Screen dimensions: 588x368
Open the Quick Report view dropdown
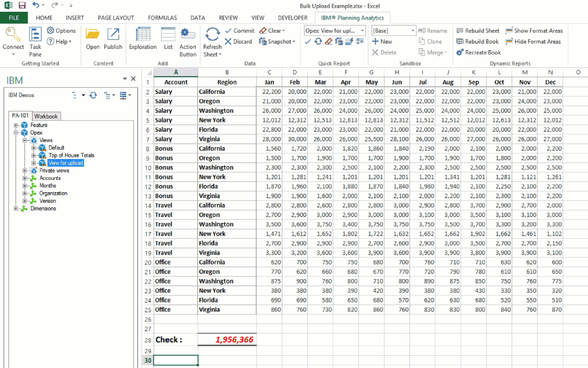(x=362, y=31)
